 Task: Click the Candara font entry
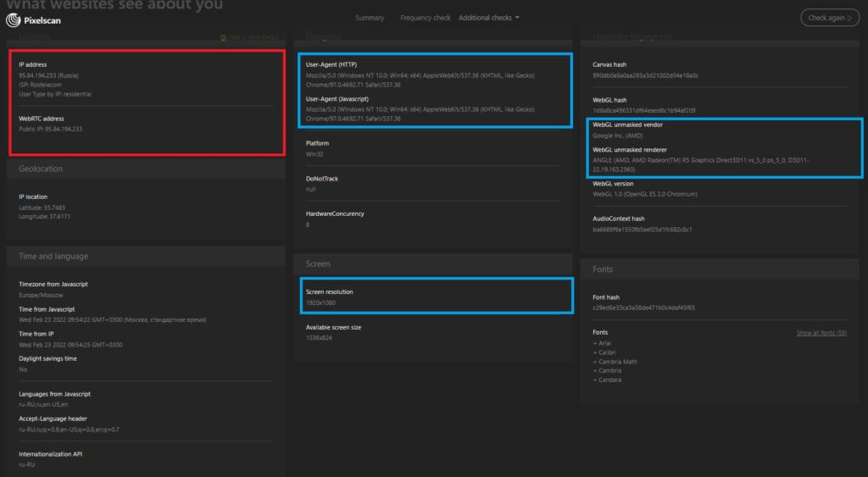pyautogui.click(x=607, y=380)
